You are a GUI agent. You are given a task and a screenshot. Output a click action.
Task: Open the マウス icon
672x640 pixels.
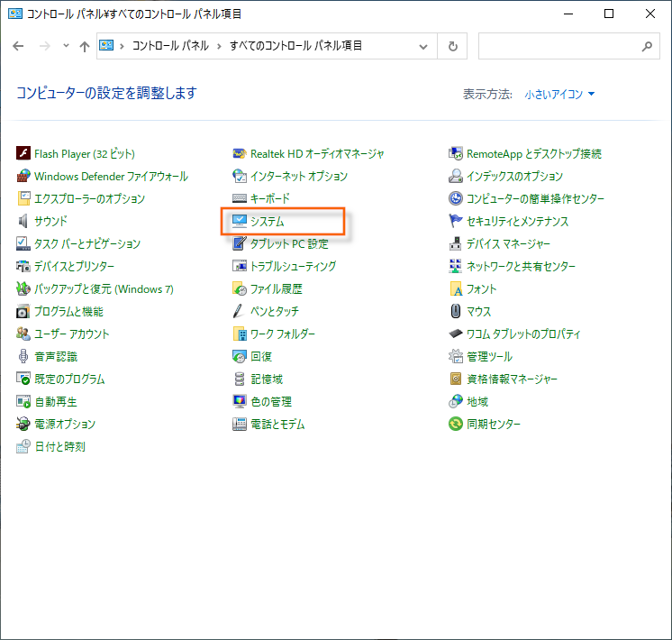(456, 311)
